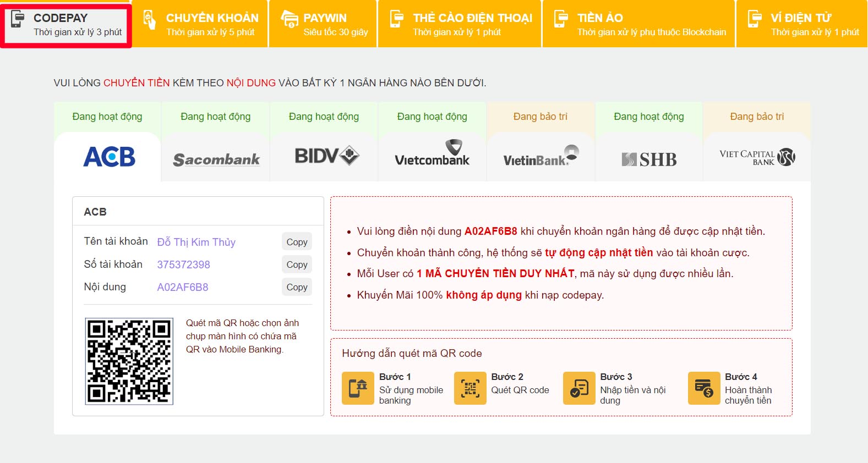Copy the transfer content A02AF6B8
The height and width of the screenshot is (463, 868).
[x=297, y=287]
